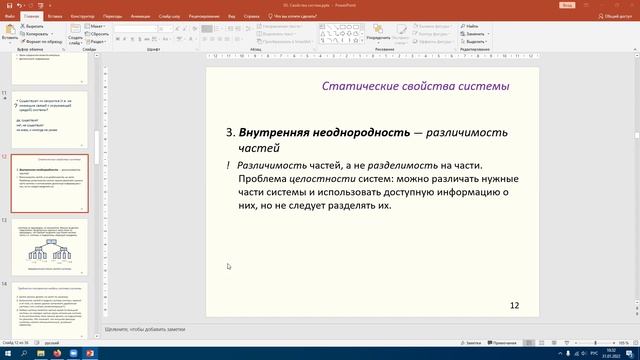640x360 pixels.
Task: Select slide 14 thumbnail in the slide panel
Action: point(49,310)
